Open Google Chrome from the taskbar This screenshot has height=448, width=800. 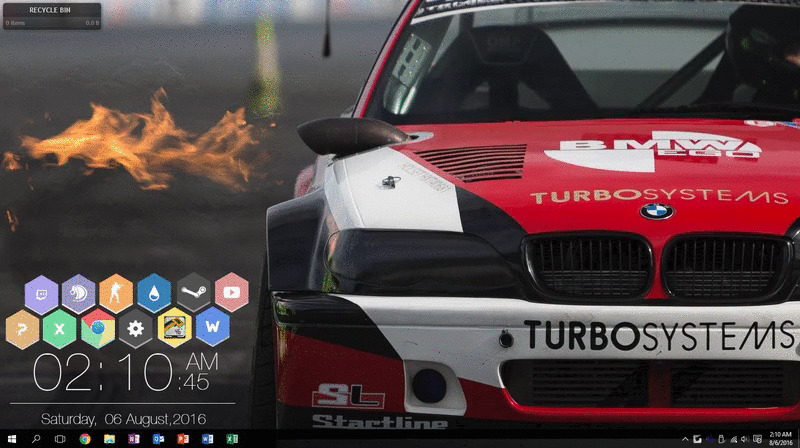pos(85,439)
